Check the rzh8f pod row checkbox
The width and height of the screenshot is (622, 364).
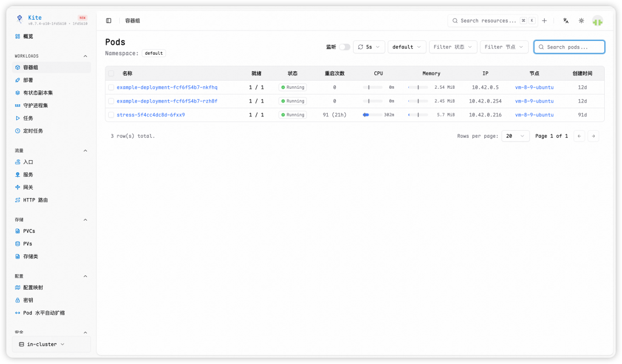[x=111, y=101]
